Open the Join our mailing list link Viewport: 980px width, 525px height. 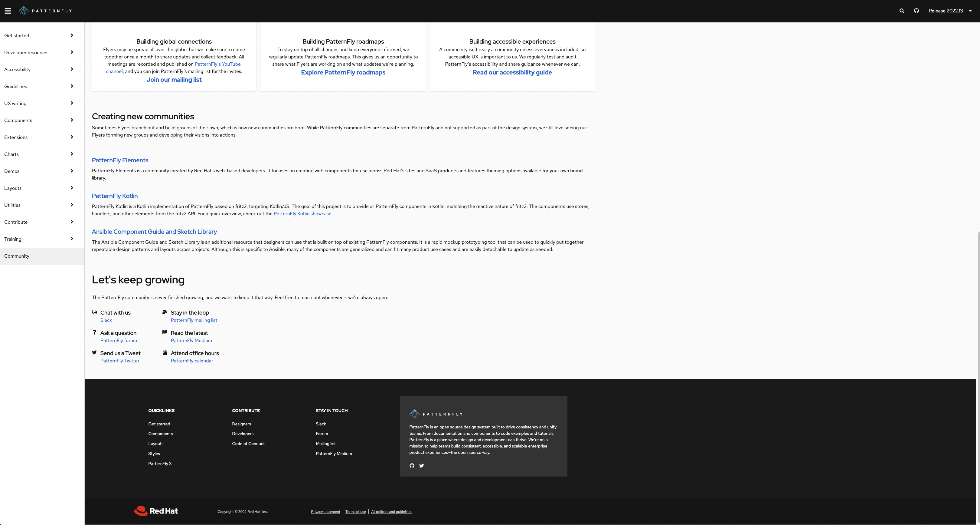pyautogui.click(x=174, y=80)
